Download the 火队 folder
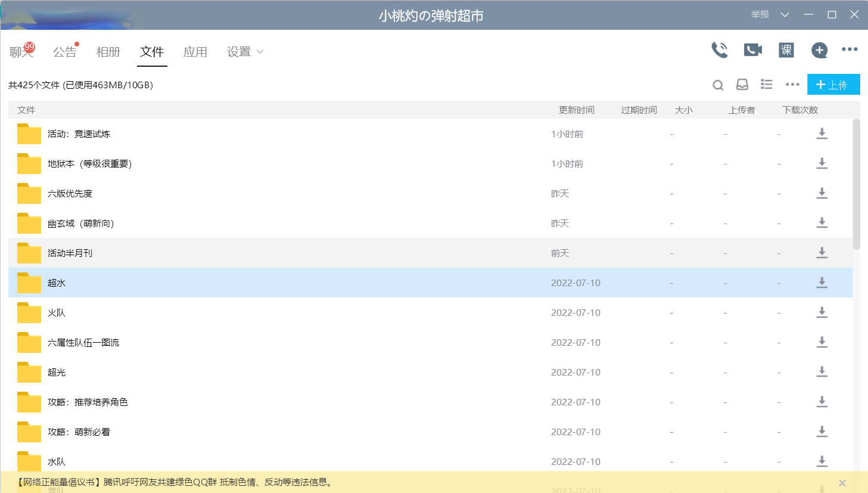This screenshot has height=493, width=868. pos(822,312)
